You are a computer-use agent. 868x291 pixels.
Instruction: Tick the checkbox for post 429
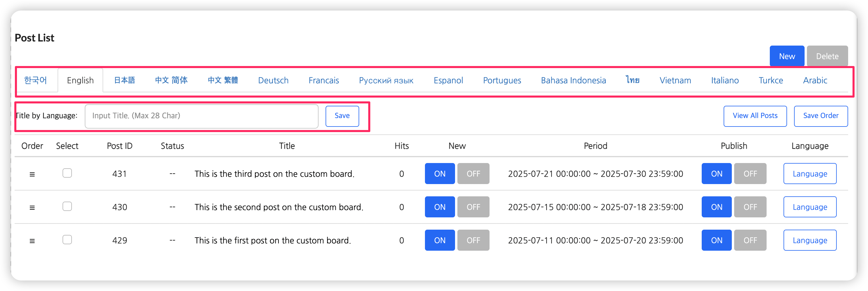pos(67,240)
